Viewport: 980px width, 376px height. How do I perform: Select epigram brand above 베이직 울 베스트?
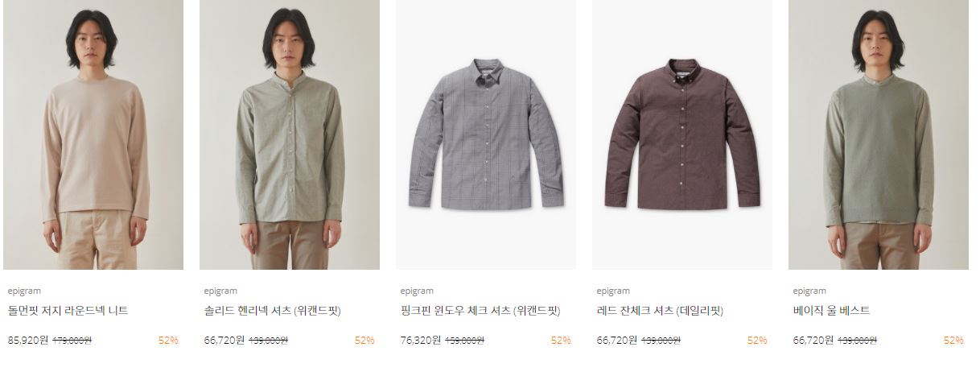pyautogui.click(x=809, y=291)
